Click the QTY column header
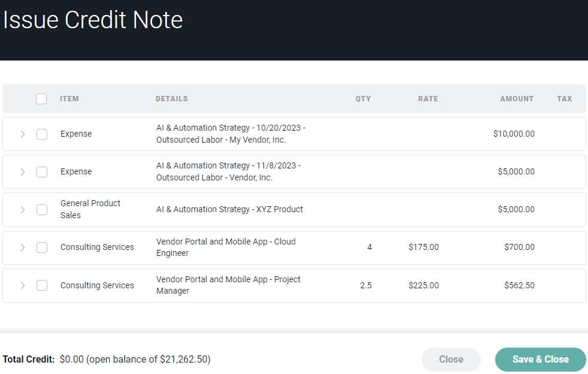Screen dimensions: 588x374 [x=363, y=99]
